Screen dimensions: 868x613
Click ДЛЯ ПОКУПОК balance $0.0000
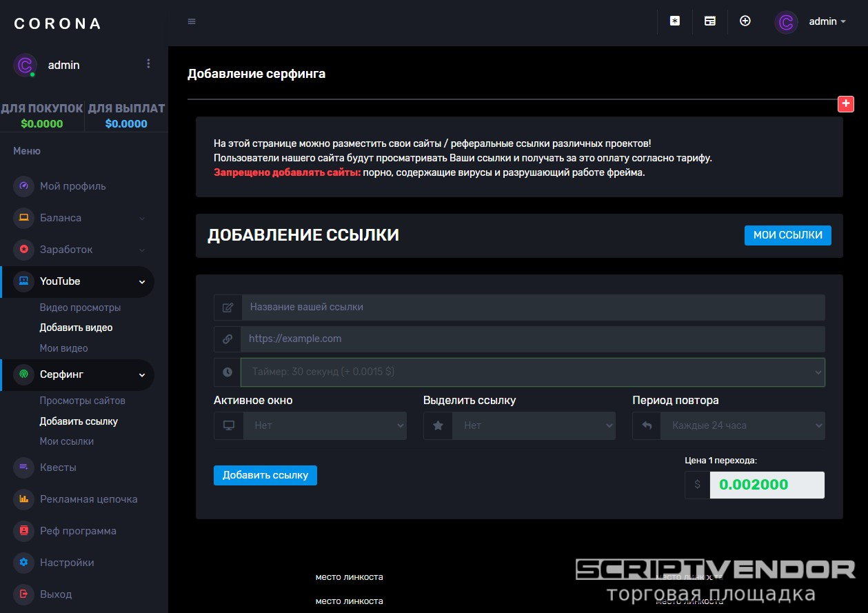point(42,124)
